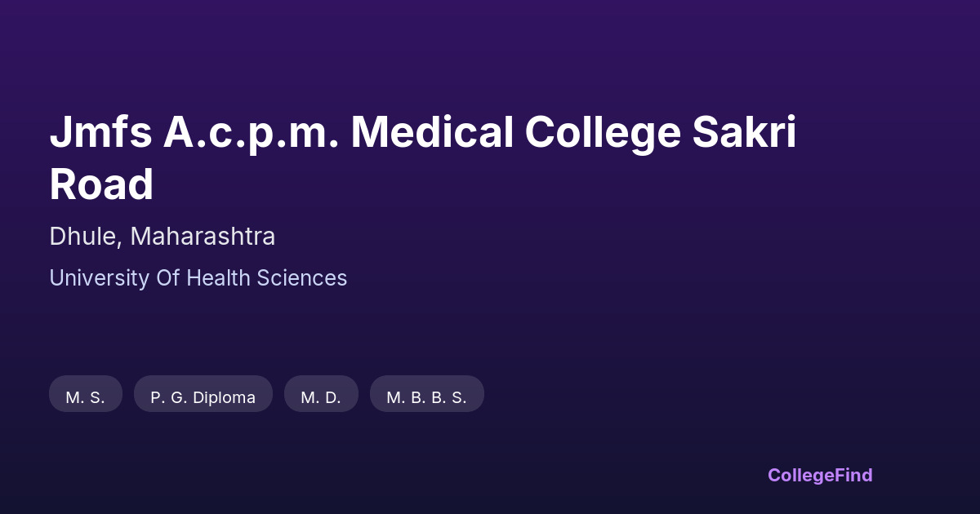This screenshot has height=514, width=980.
Task: Click the word Sakri in the heading
Action: [744, 132]
